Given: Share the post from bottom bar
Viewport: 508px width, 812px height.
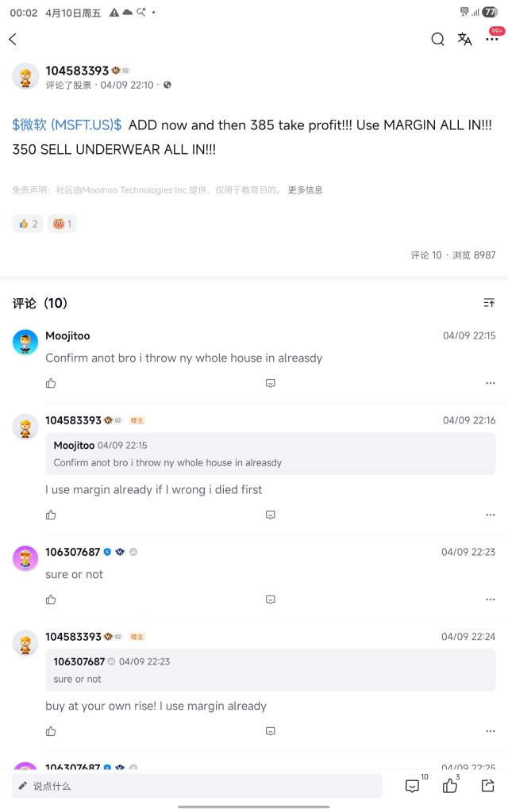Looking at the screenshot, I should click(488, 786).
